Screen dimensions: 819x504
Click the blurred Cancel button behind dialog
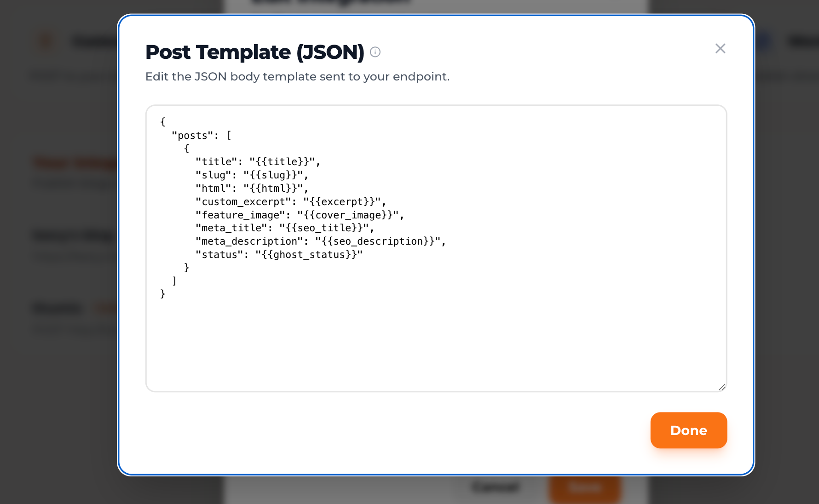pos(496,487)
